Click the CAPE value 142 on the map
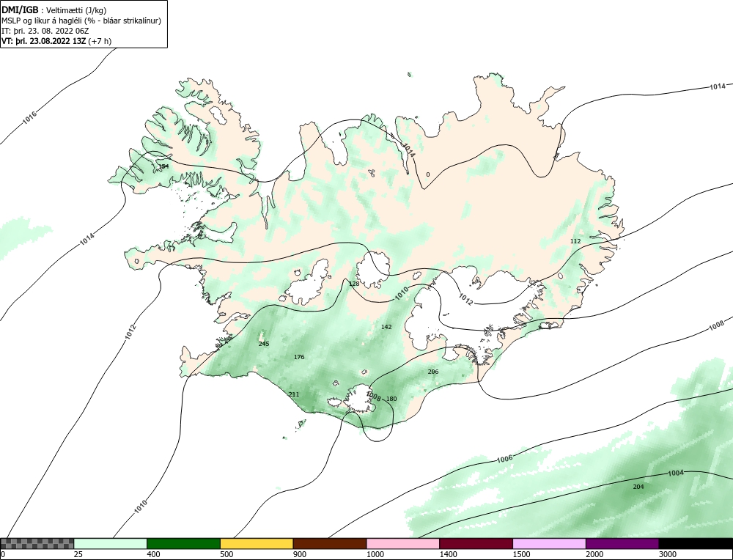The image size is (733, 560). click(x=386, y=327)
